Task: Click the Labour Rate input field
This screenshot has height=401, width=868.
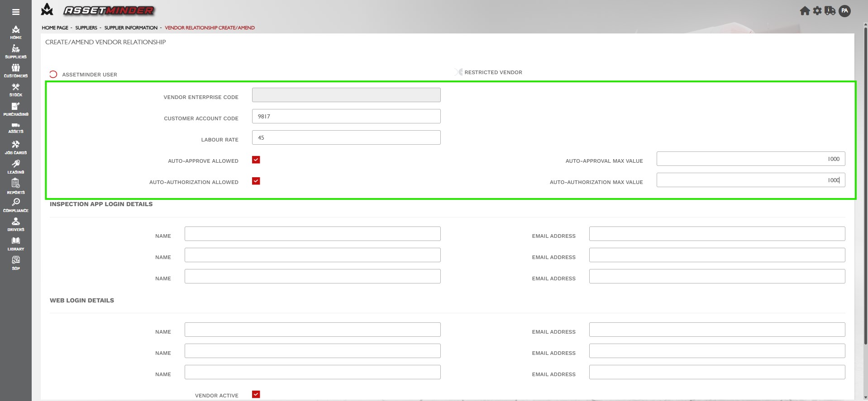Action: [346, 137]
